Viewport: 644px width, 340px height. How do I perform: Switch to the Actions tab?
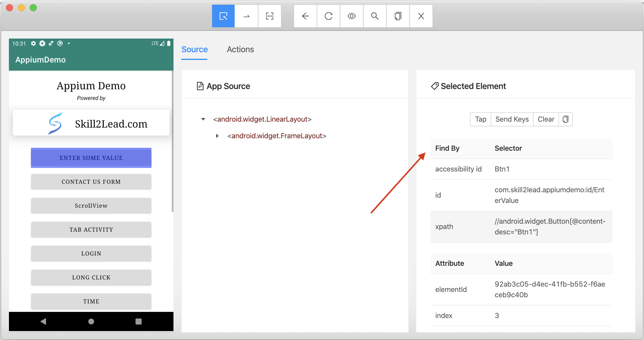[240, 50]
